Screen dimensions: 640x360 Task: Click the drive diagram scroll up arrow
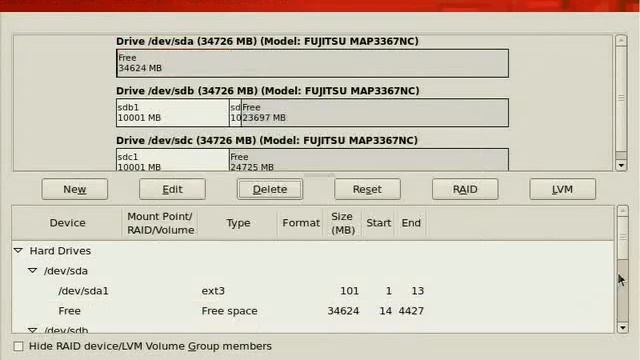tap(621, 40)
